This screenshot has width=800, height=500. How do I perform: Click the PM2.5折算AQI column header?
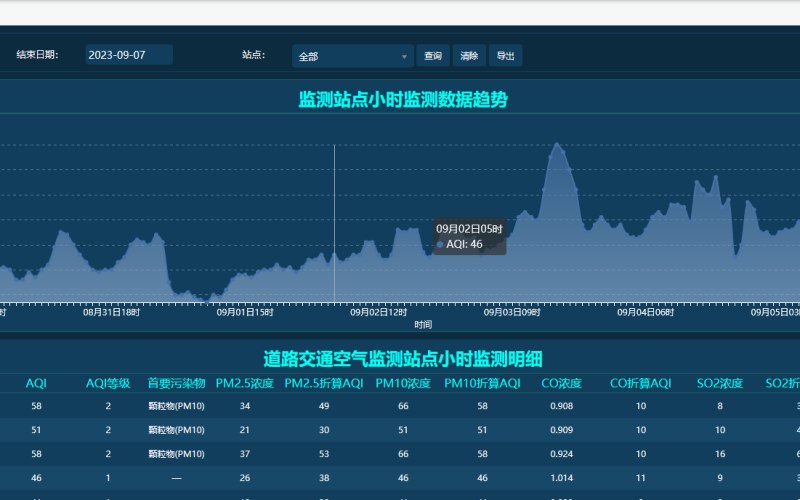[324, 384]
